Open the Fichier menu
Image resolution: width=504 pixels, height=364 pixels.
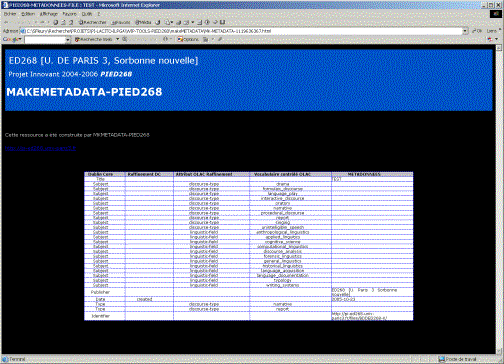pyautogui.click(x=10, y=14)
